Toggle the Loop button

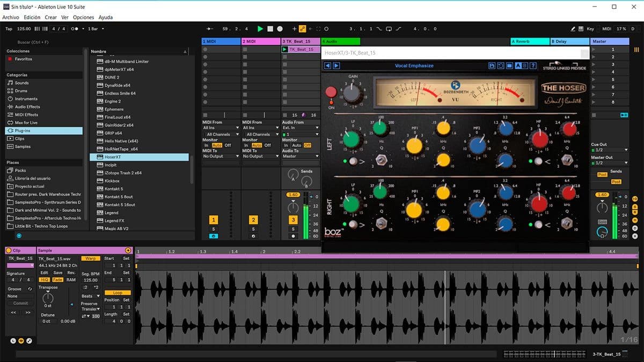tap(118, 293)
